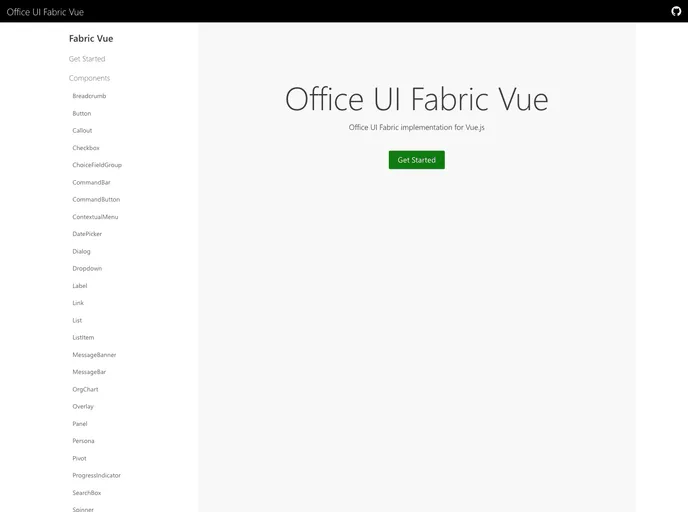Go to DatePicker page

click(87, 234)
